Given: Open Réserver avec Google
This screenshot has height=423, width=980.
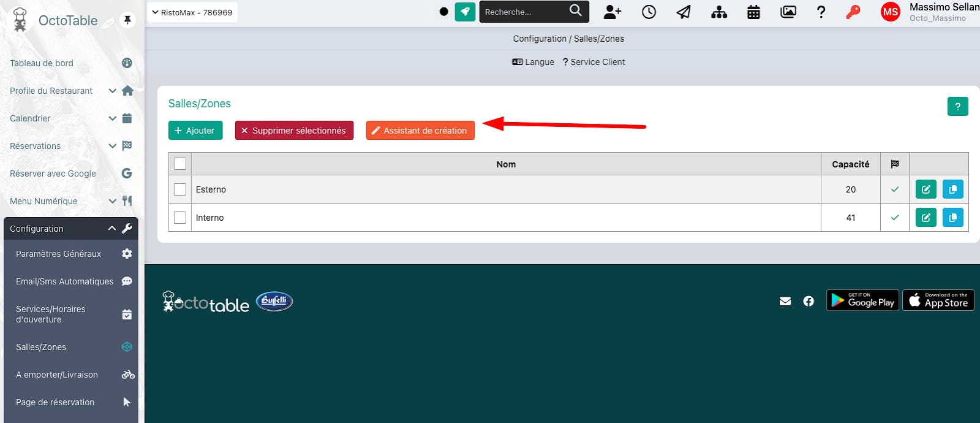Looking at the screenshot, I should pos(72,173).
